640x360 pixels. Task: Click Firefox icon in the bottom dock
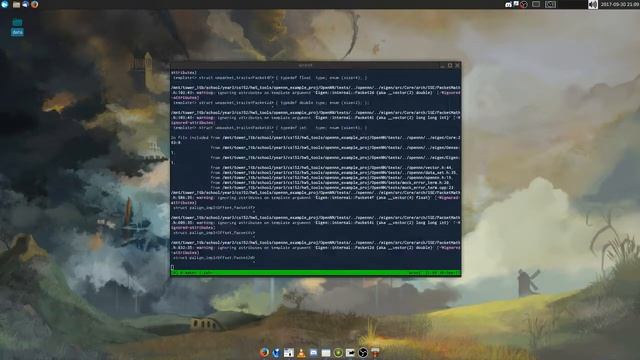coord(264,352)
